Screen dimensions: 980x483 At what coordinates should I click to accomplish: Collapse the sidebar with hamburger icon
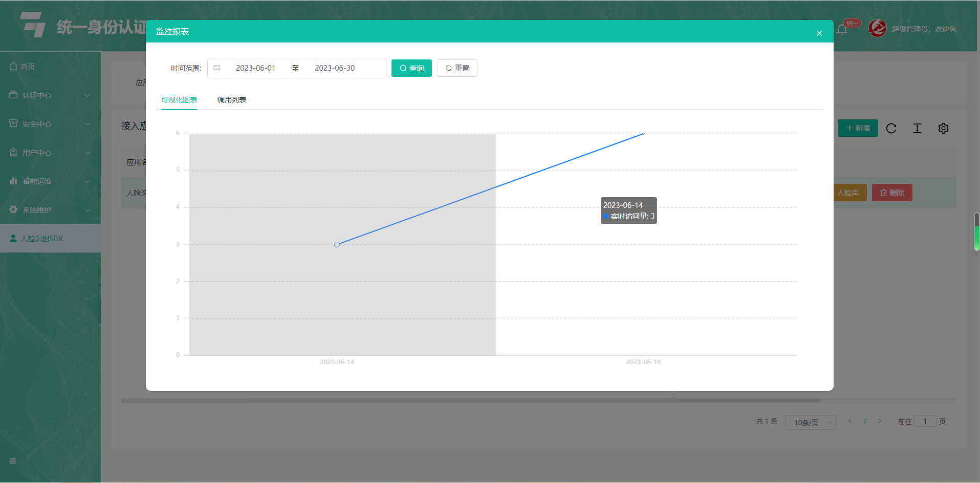tap(13, 461)
